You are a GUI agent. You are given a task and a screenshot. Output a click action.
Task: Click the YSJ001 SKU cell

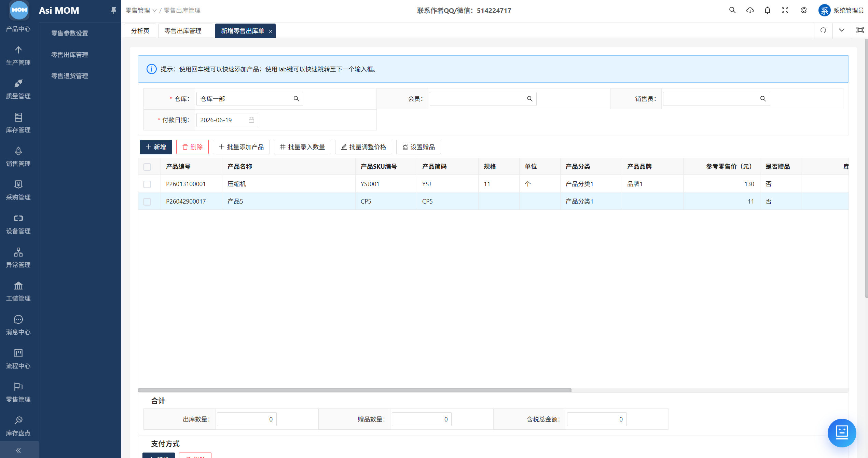(386, 184)
